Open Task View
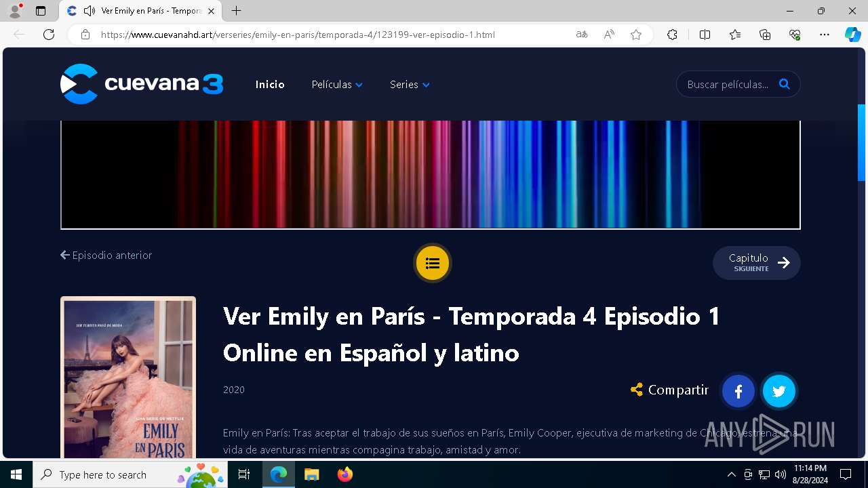 coord(244,474)
